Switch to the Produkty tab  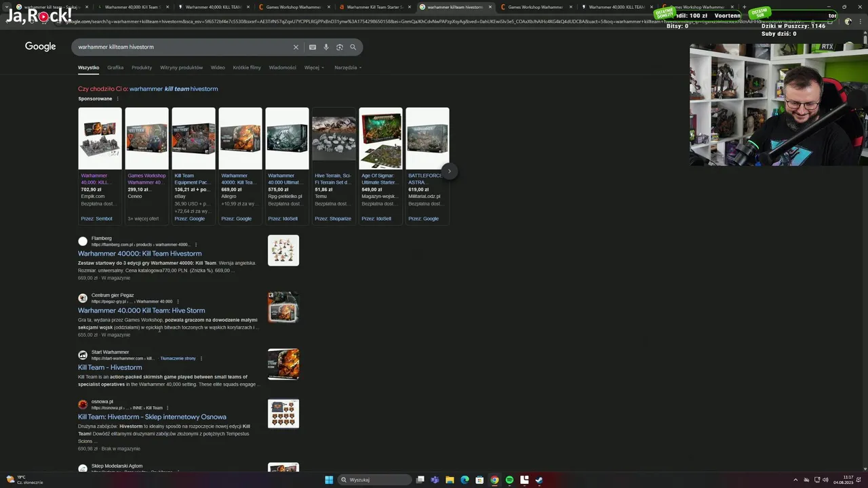142,68
